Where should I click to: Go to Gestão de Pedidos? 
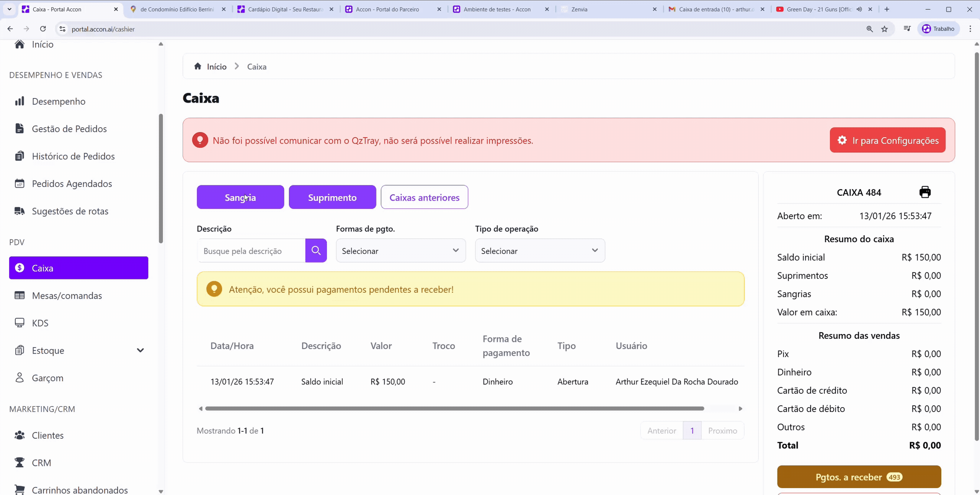click(x=69, y=129)
